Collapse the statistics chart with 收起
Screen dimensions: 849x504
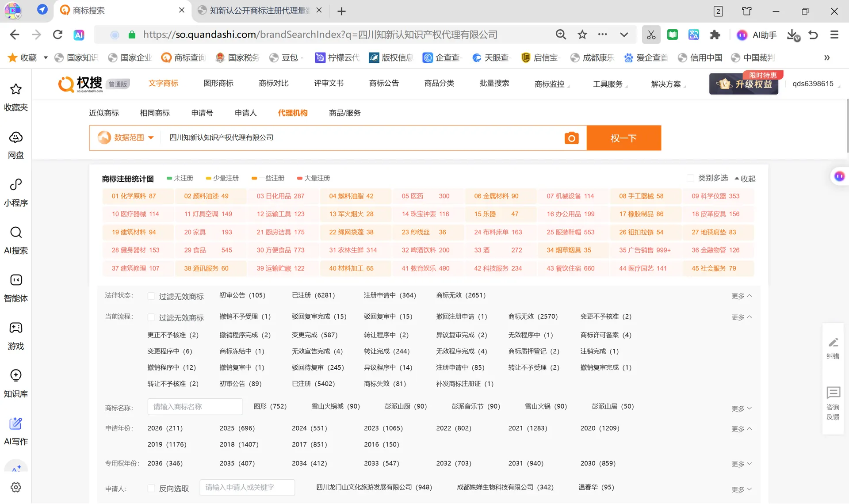[745, 179]
